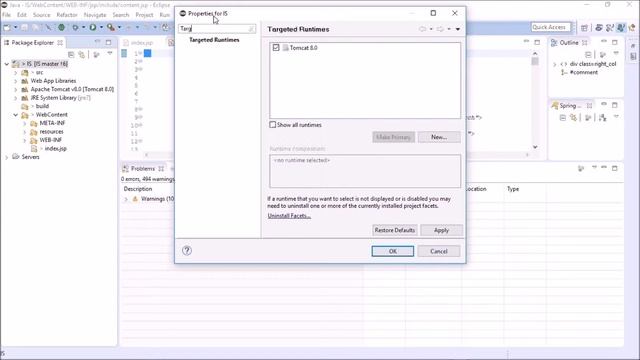Click Collapse All in Package Explorer
The width and height of the screenshot is (640, 360).
pyautogui.click(x=71, y=54)
